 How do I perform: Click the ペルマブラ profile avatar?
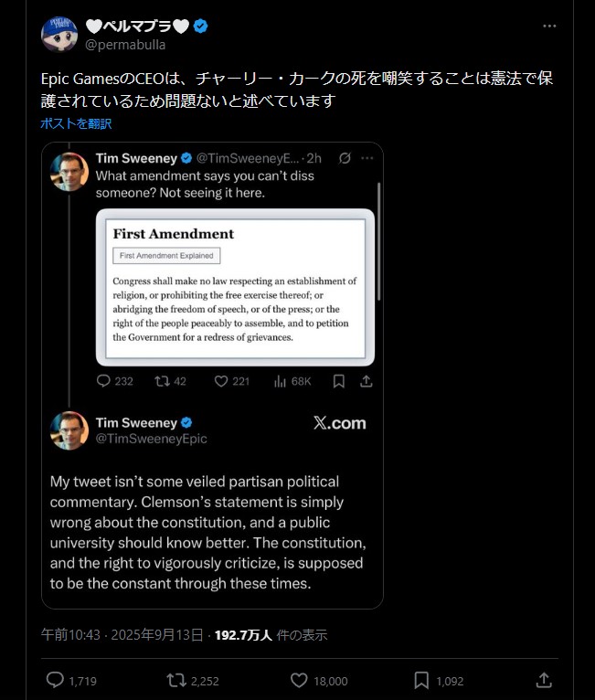(x=59, y=34)
